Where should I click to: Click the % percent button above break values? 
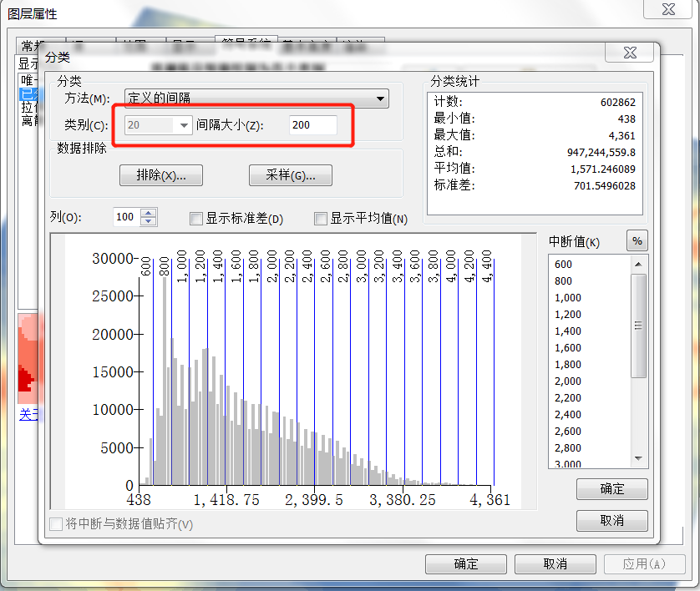click(x=637, y=241)
